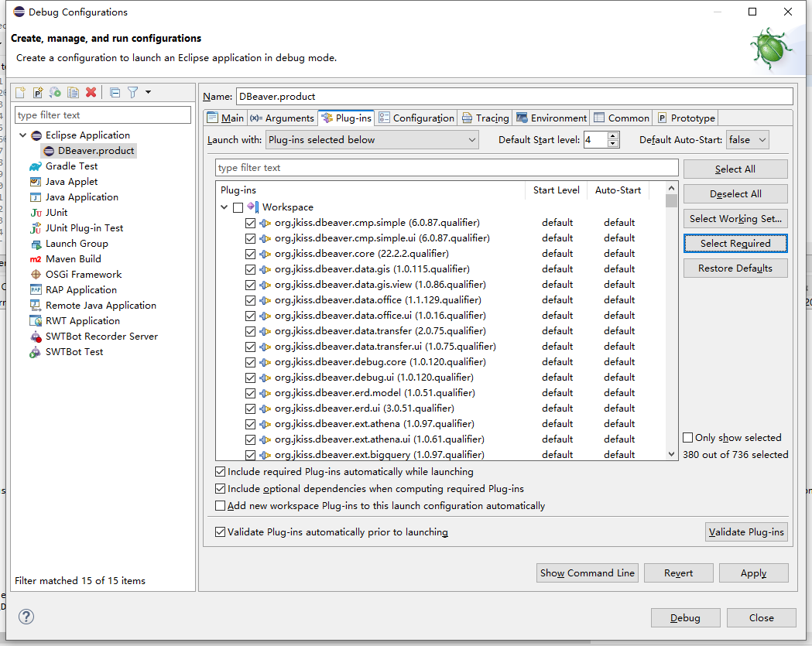Click the Restore Defaults button
Viewport: 812px width, 646px height.
tap(735, 268)
